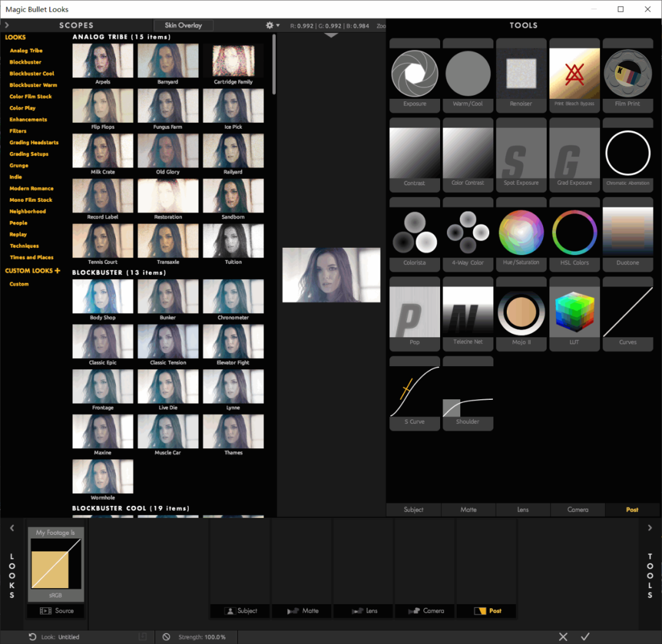Open the Colorista tool
This screenshot has height=644, width=662.
[414, 234]
